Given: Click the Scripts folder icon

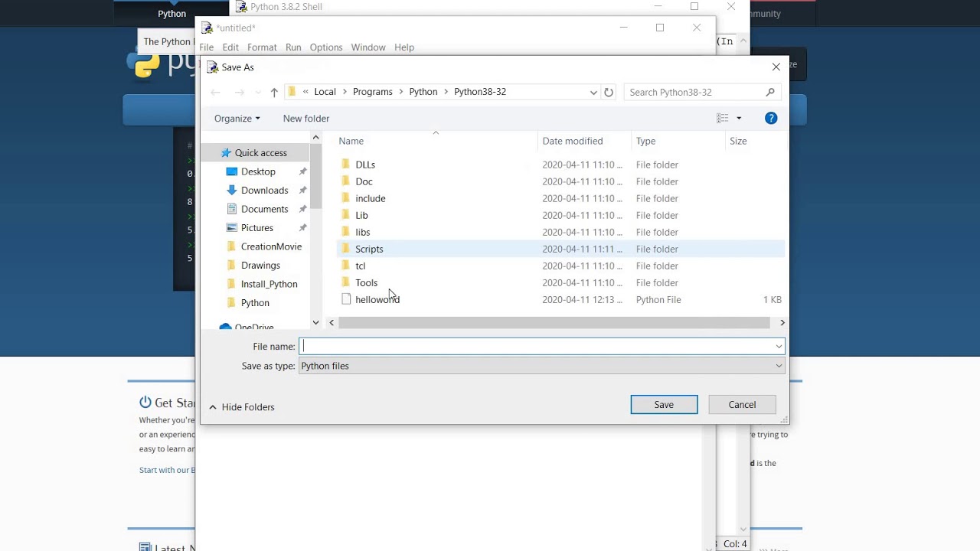Looking at the screenshot, I should 345,249.
